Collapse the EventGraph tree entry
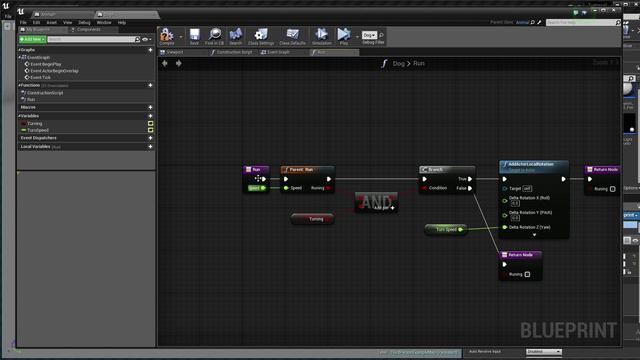The height and width of the screenshot is (360, 640). click(20, 58)
